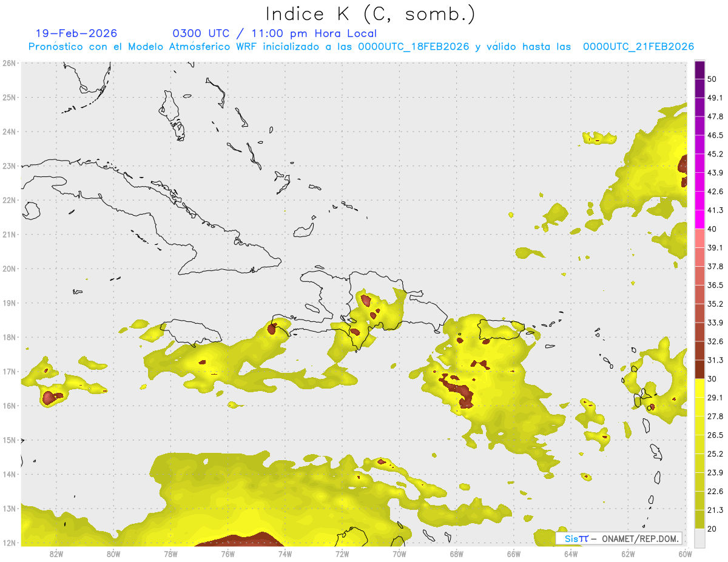Click the '26.5' colorbar value
This screenshot has width=728, height=562.
coord(715,435)
